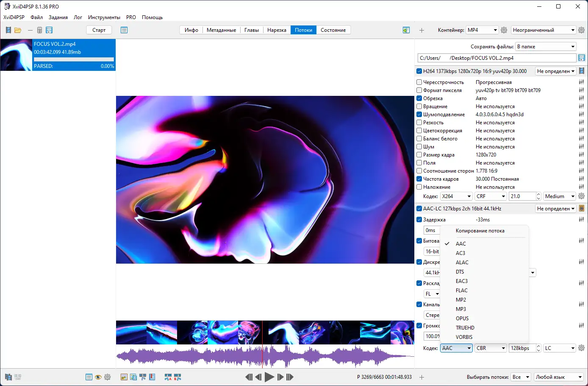
Task: Select the FOCUS VOL.2.mp4 task thumbnail
Action: [16, 55]
